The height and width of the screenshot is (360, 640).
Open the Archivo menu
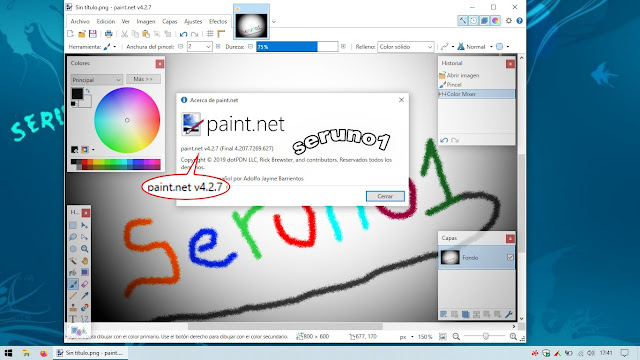coord(80,21)
